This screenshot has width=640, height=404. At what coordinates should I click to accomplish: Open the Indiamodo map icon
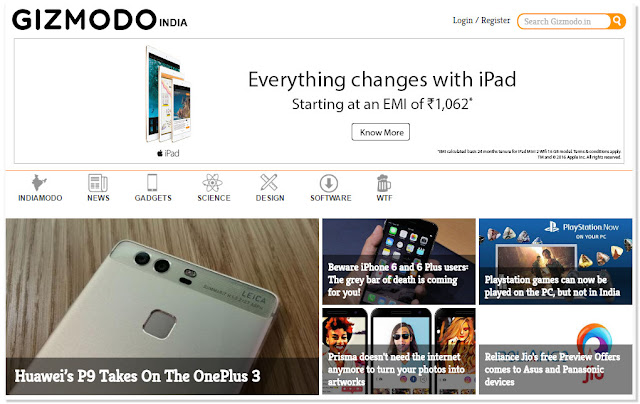pyautogui.click(x=39, y=182)
